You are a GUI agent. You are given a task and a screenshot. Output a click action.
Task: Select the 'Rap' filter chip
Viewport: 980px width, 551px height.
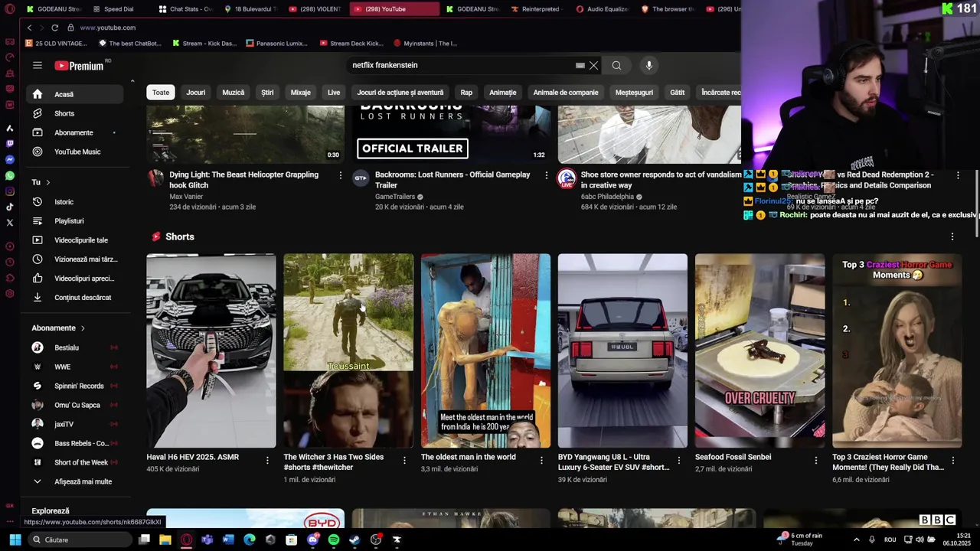pos(466,93)
